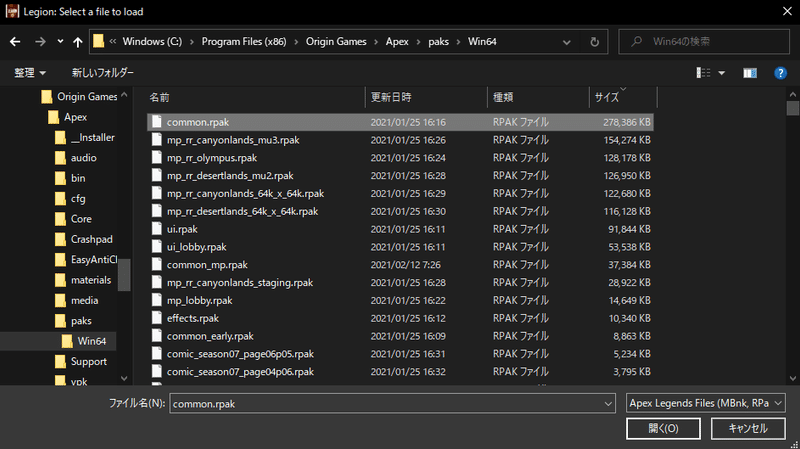Select Apex in the address path
Screen dimensions: 800x449
[397, 42]
